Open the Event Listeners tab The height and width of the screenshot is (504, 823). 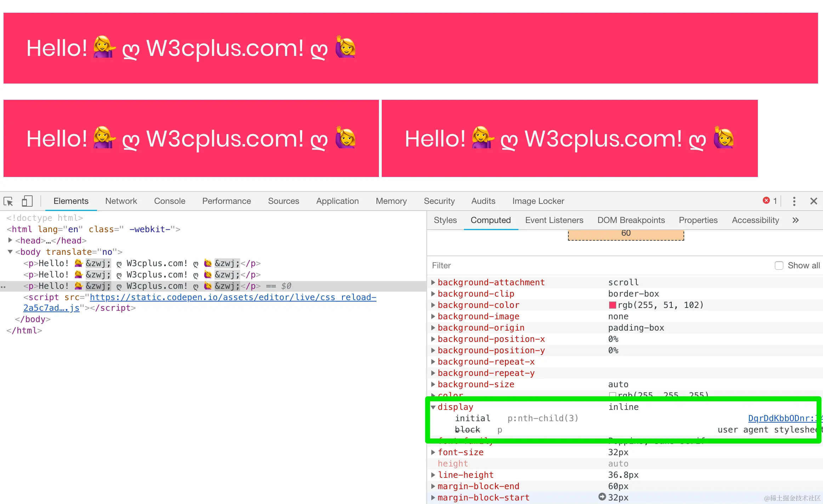(x=554, y=220)
